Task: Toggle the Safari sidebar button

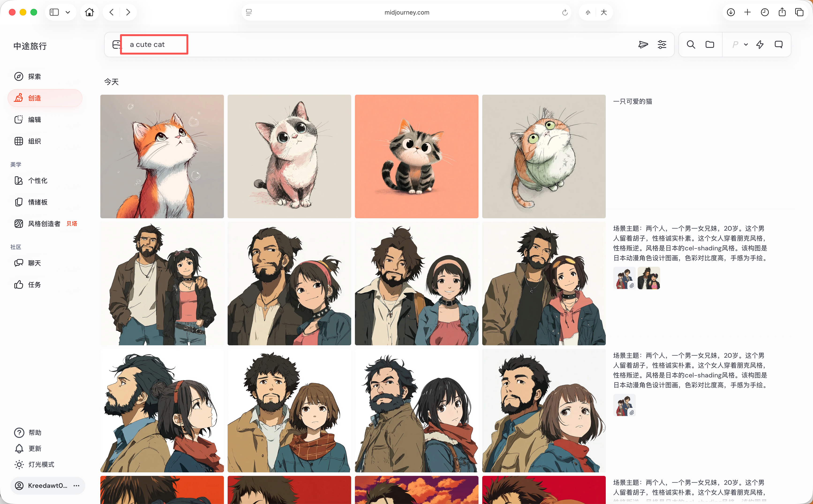Action: (x=54, y=12)
